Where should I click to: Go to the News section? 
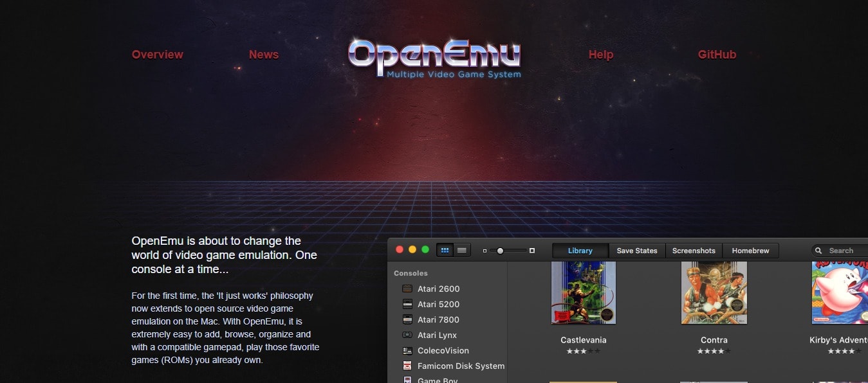264,55
